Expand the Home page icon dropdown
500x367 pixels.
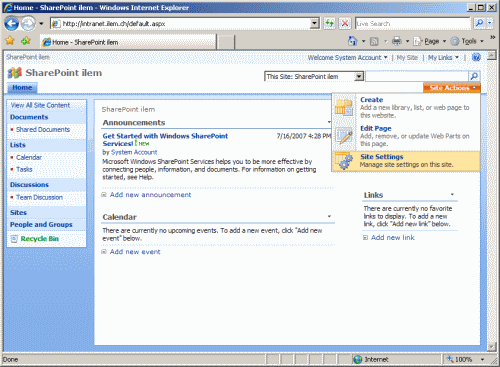coord(364,41)
